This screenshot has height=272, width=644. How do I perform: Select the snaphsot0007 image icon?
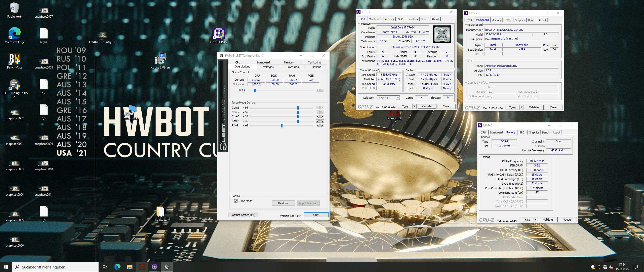pos(44,13)
